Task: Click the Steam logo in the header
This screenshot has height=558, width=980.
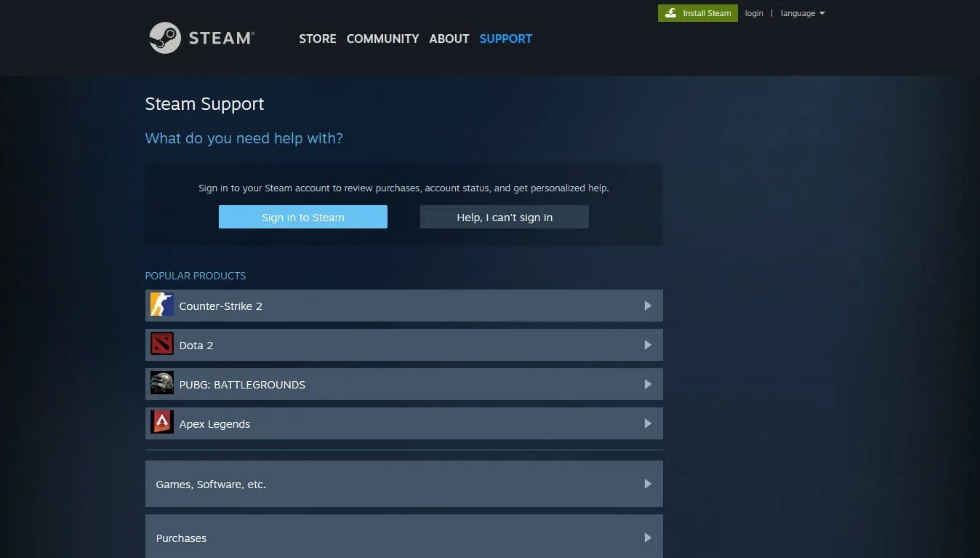Action: coord(201,38)
